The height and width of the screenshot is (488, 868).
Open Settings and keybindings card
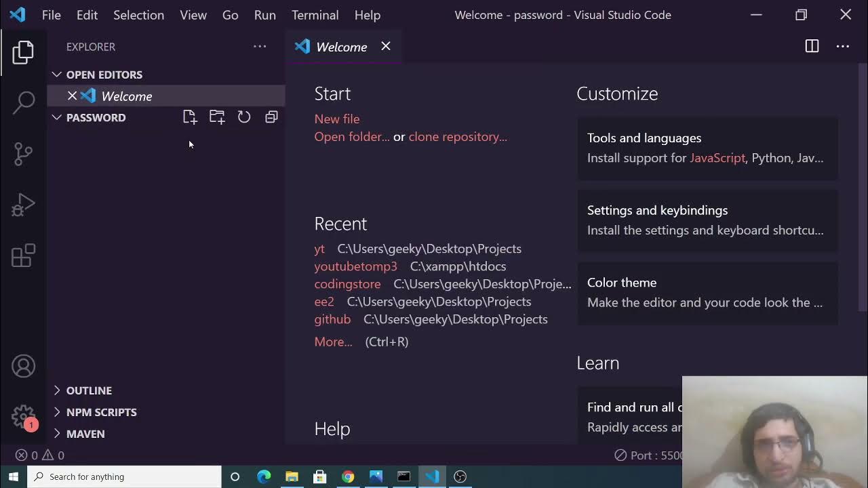pos(707,220)
